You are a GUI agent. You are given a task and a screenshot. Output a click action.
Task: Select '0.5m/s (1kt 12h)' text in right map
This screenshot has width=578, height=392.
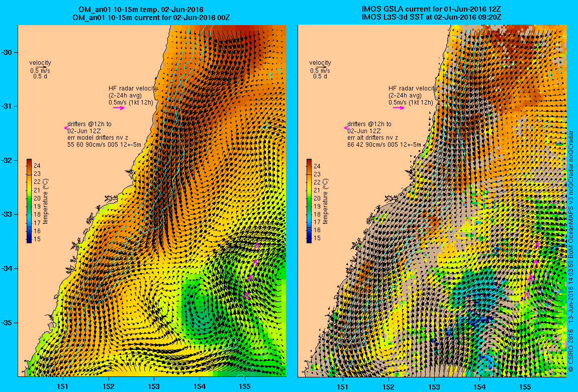point(411,103)
